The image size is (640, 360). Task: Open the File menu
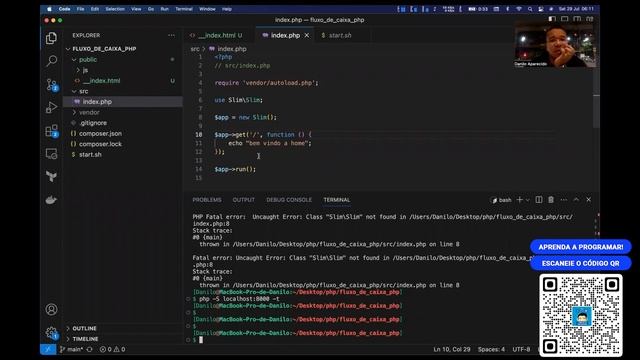80,9
